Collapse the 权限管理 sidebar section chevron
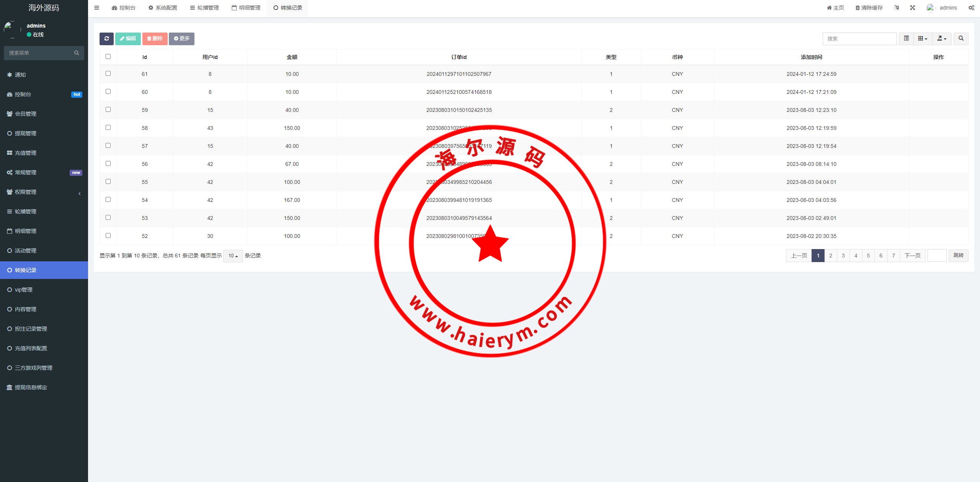 (x=80, y=193)
